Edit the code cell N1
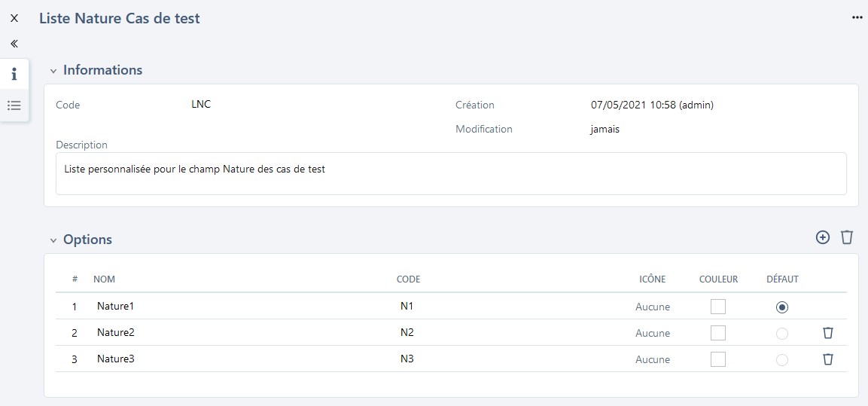868x406 pixels. (407, 306)
